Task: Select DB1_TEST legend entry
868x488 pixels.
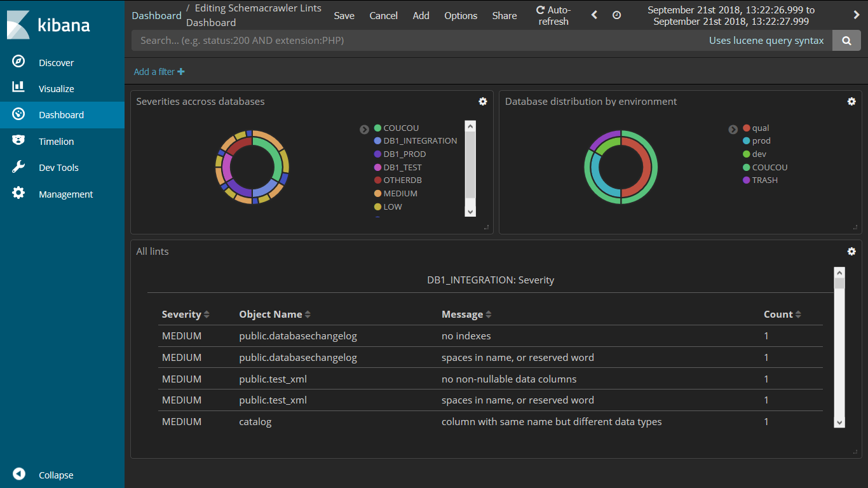Action: pyautogui.click(x=402, y=167)
